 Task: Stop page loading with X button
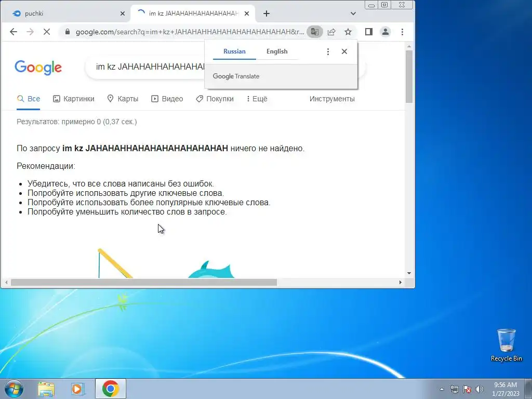click(47, 32)
